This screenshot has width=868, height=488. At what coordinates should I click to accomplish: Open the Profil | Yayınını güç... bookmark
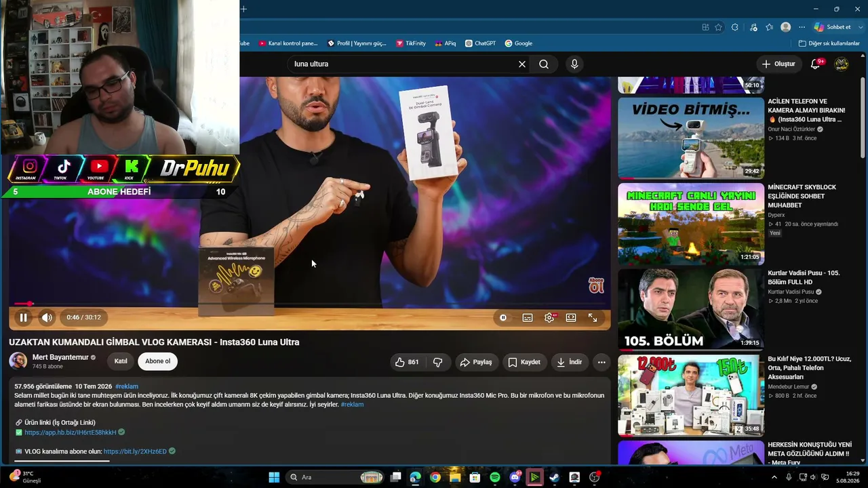point(357,43)
